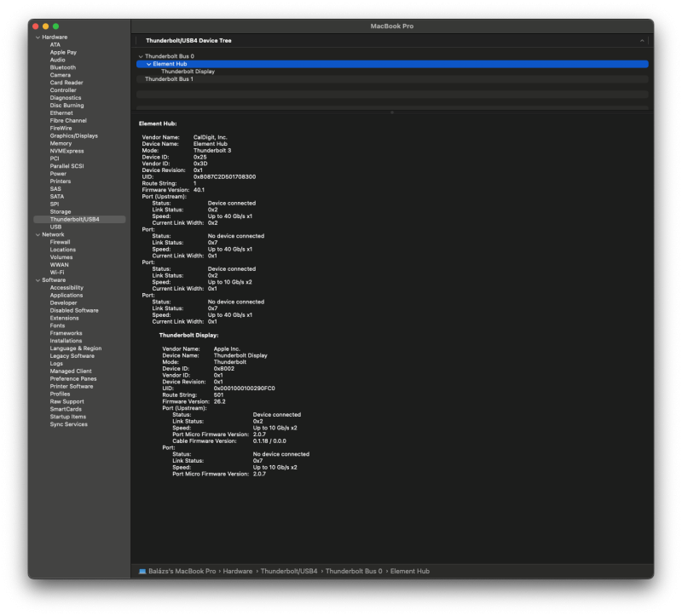Collapse the Element Hub disclosure chevron
The image size is (682, 616).
pos(148,64)
